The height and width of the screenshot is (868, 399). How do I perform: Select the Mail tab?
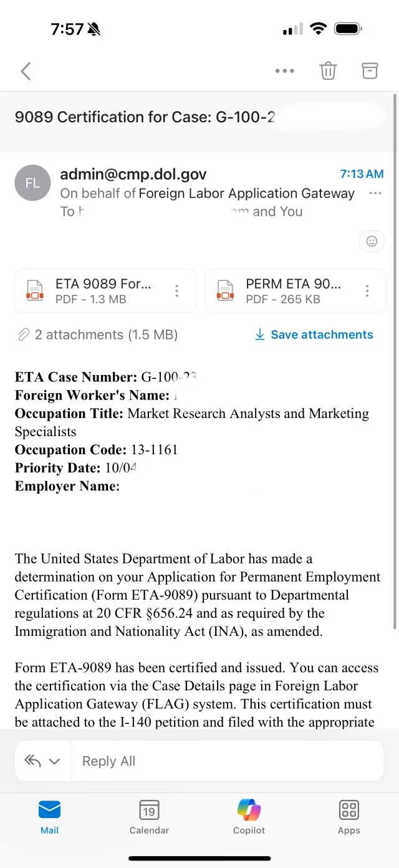[x=49, y=817]
